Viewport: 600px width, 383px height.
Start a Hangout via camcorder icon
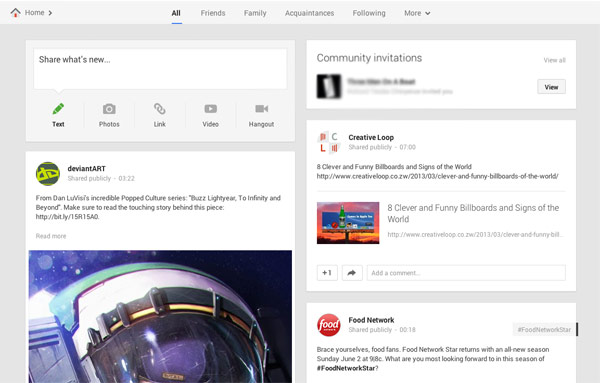click(x=261, y=109)
